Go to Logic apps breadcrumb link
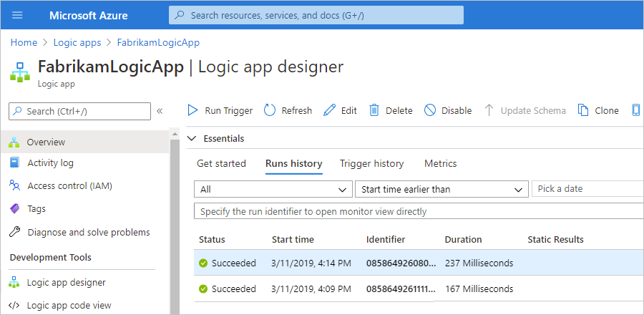Image resolution: width=644 pixels, height=315 pixels. pos(77,43)
